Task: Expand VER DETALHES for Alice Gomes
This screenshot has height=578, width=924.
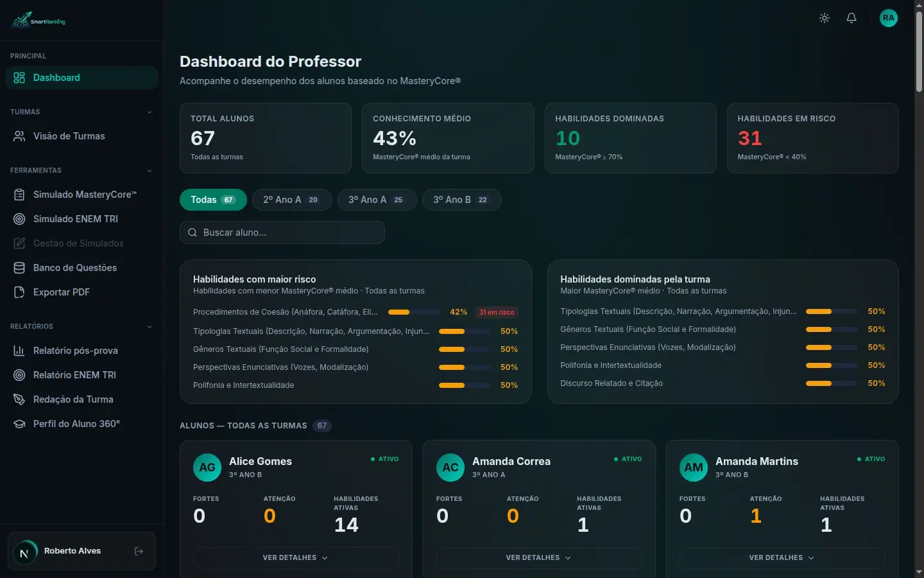Action: 296,557
